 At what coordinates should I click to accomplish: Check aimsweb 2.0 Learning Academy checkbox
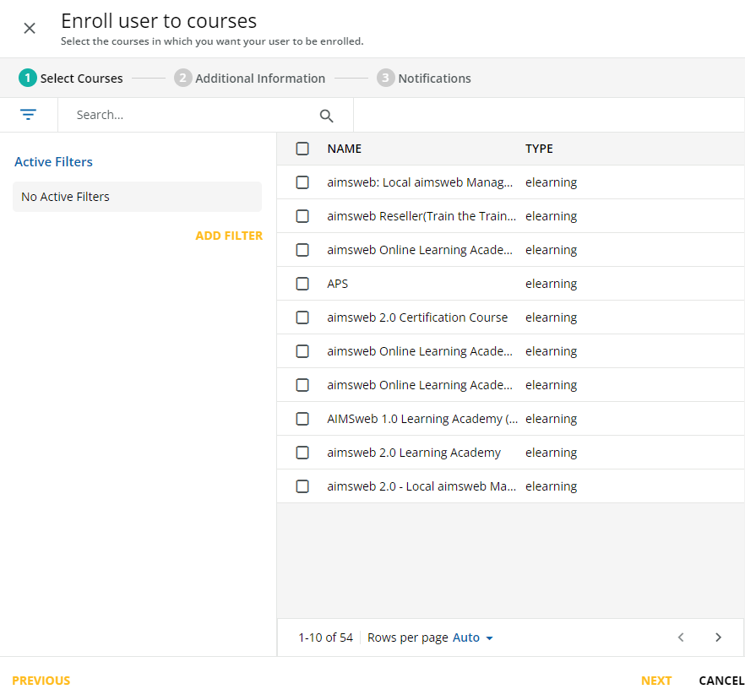coord(302,453)
